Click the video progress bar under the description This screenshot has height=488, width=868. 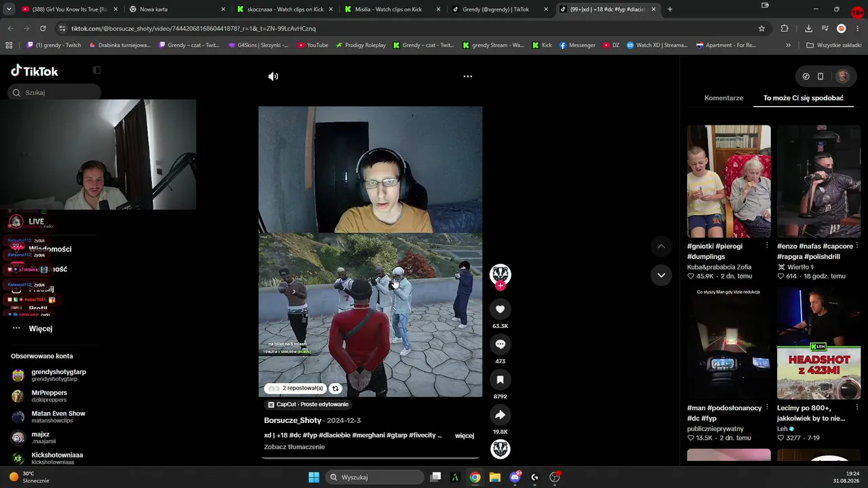pos(370,458)
